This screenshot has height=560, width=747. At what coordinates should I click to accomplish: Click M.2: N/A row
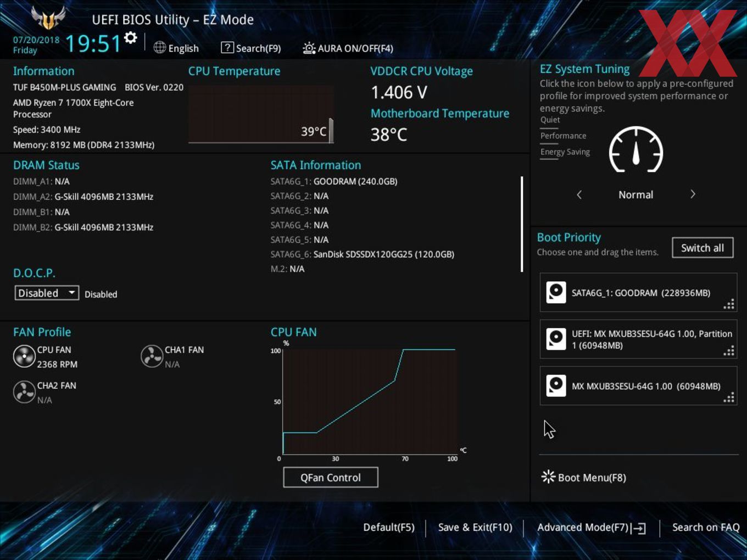coord(287,269)
